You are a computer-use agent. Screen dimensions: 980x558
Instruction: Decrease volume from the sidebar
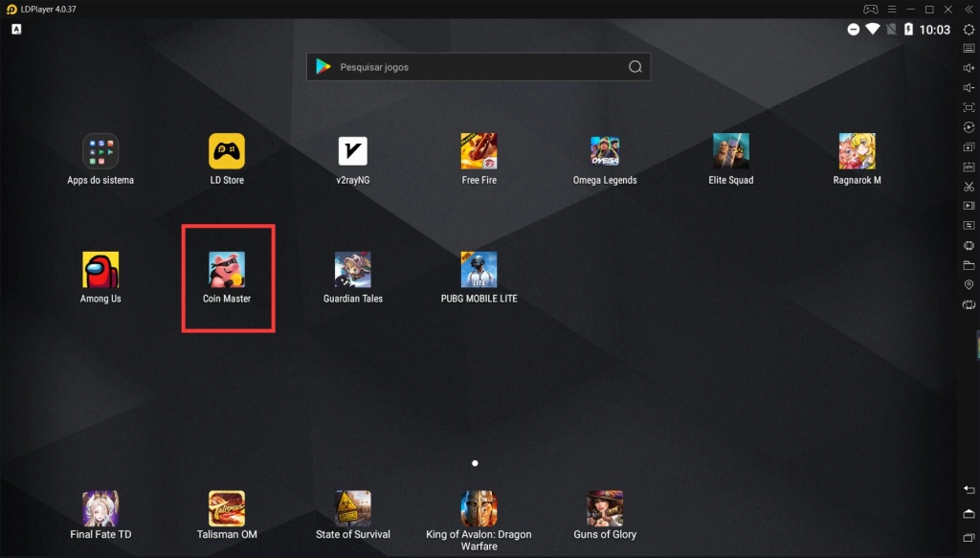point(969,87)
